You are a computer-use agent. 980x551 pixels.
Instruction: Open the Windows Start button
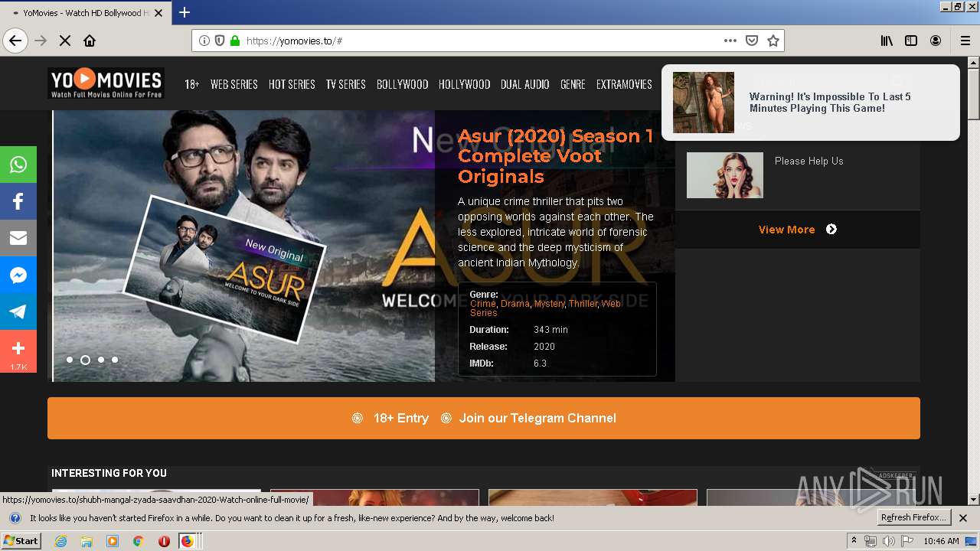tap(21, 541)
